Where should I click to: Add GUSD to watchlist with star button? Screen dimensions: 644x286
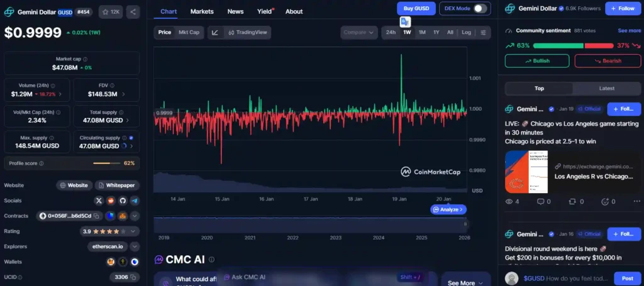(x=111, y=12)
